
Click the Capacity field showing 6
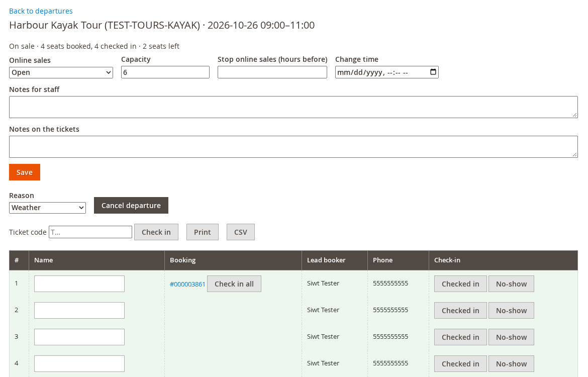(165, 72)
